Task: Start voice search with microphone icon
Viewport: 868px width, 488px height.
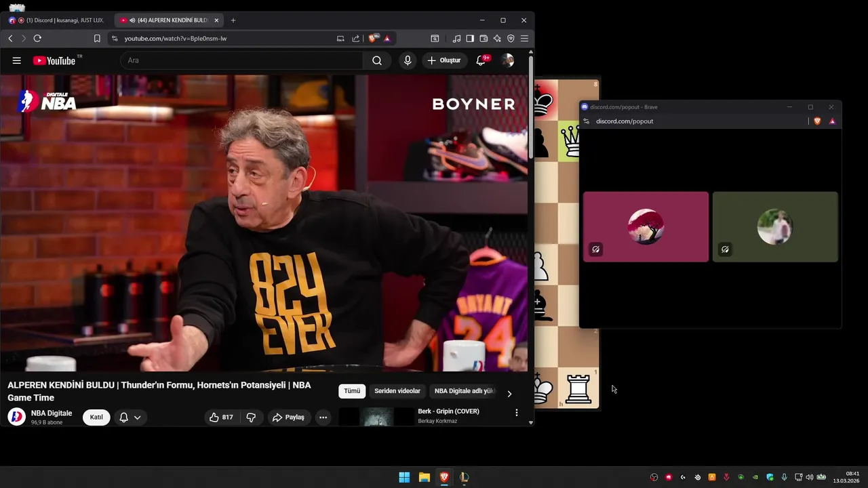Action: coord(408,60)
